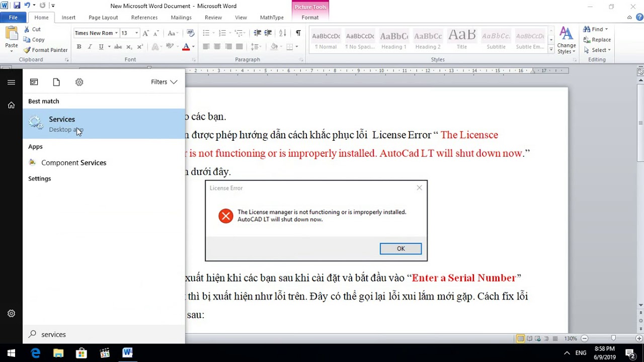Viewport: 644px width, 362px height.
Task: Toggle Subscript formatting button
Action: point(129,47)
